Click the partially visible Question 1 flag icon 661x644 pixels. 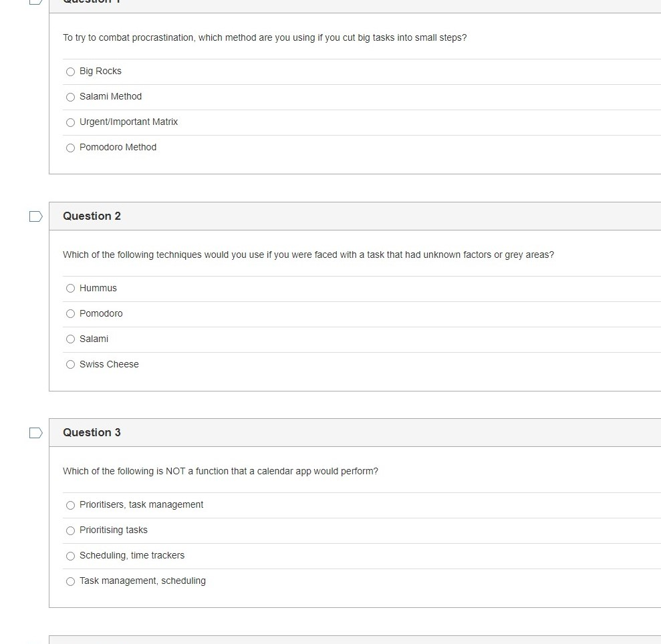click(36, 2)
